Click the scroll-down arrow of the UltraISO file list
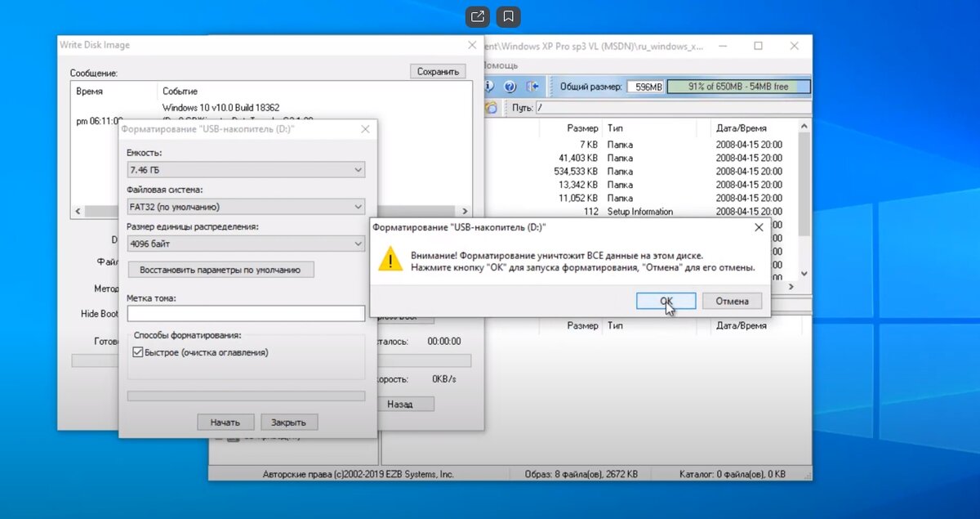 [804, 274]
